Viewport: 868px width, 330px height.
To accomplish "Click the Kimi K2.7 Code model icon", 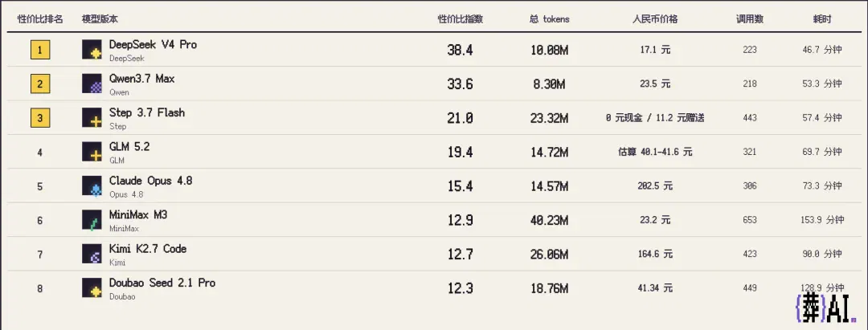I will [92, 254].
